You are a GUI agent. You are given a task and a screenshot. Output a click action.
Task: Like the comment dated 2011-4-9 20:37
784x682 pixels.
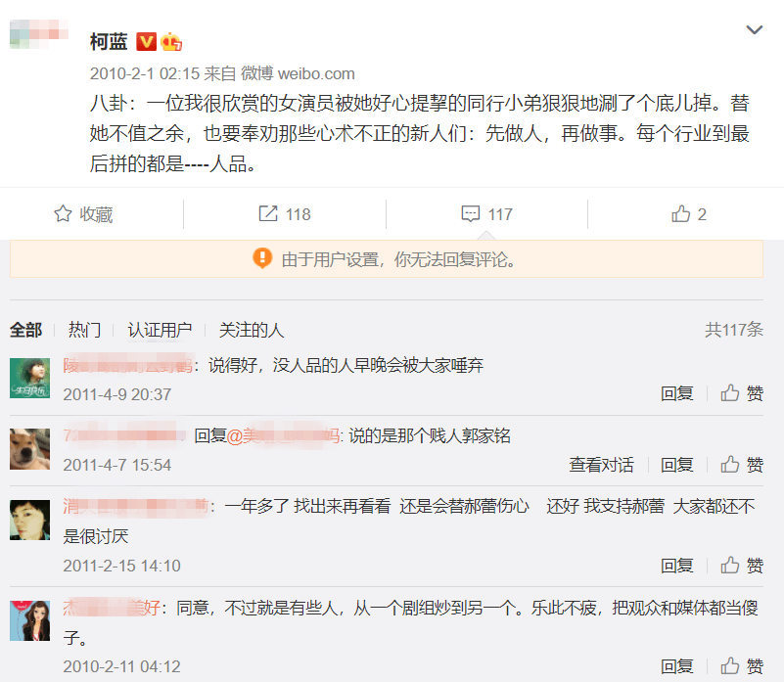click(x=742, y=393)
